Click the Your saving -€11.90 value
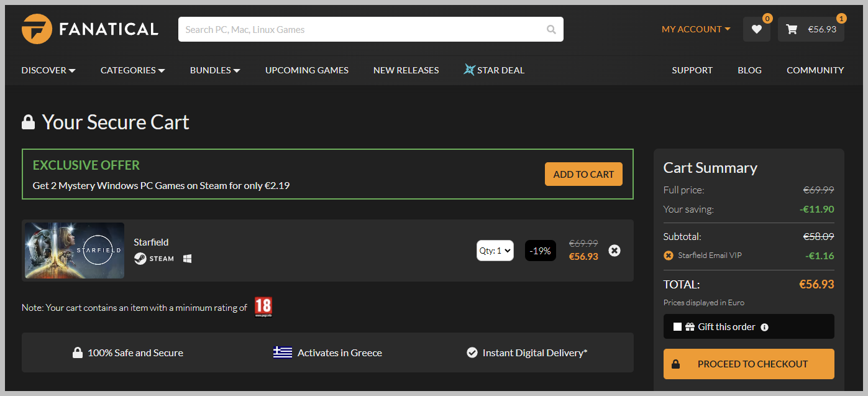Image resolution: width=868 pixels, height=396 pixels. point(817,210)
